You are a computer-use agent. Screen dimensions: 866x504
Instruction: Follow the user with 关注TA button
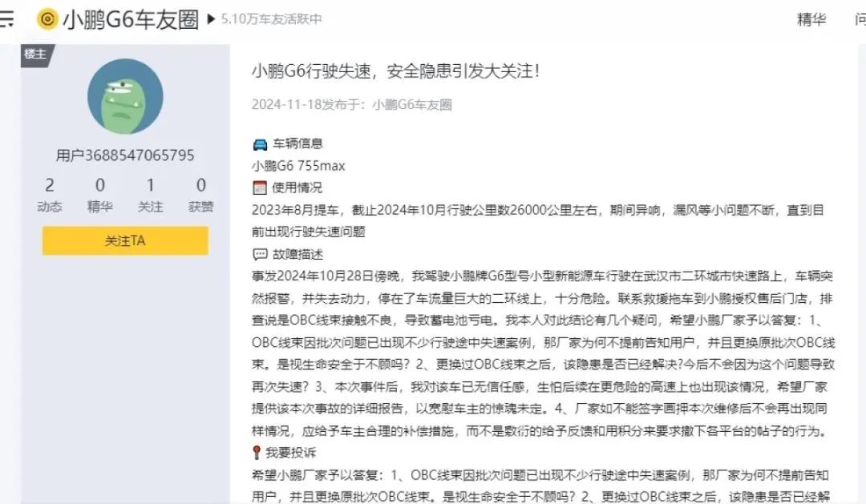tap(125, 240)
